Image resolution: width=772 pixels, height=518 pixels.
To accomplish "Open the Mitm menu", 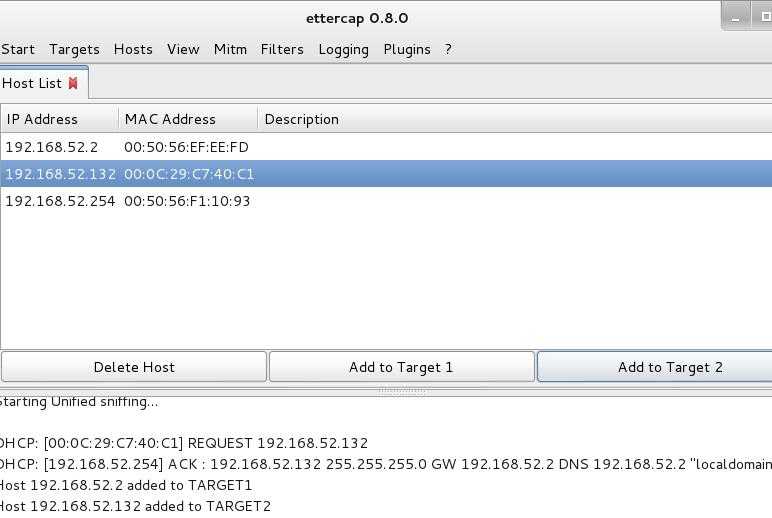I will (x=230, y=49).
